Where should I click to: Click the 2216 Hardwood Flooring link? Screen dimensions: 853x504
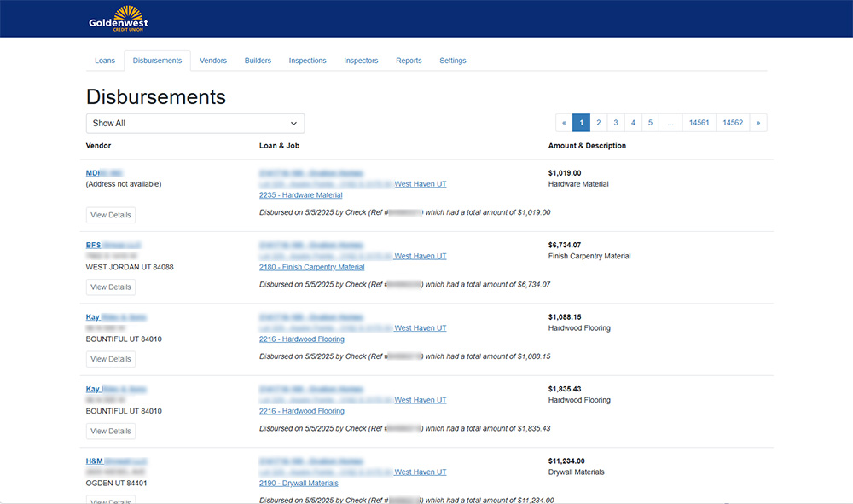pyautogui.click(x=302, y=339)
